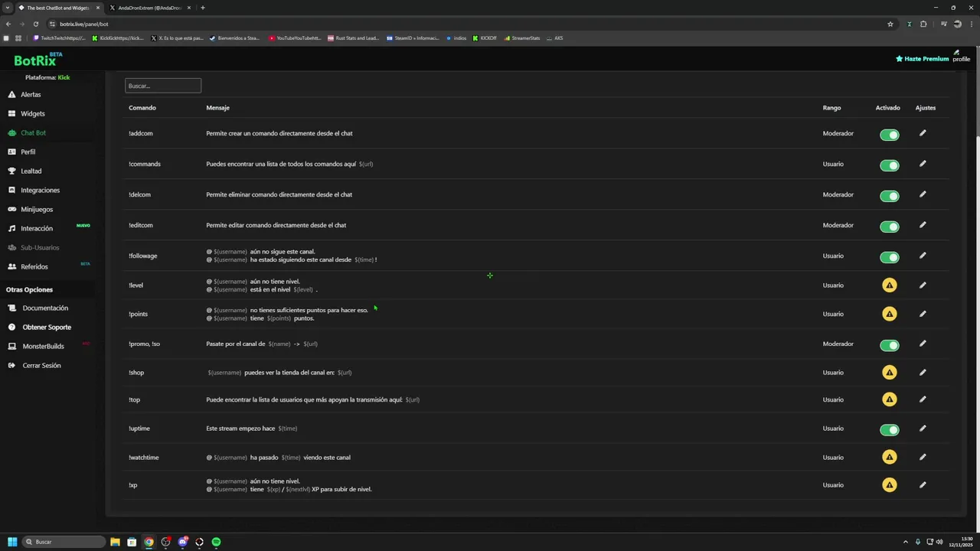Image resolution: width=980 pixels, height=551 pixels.
Task: Open File Explorer from the taskbar
Action: tap(115, 542)
